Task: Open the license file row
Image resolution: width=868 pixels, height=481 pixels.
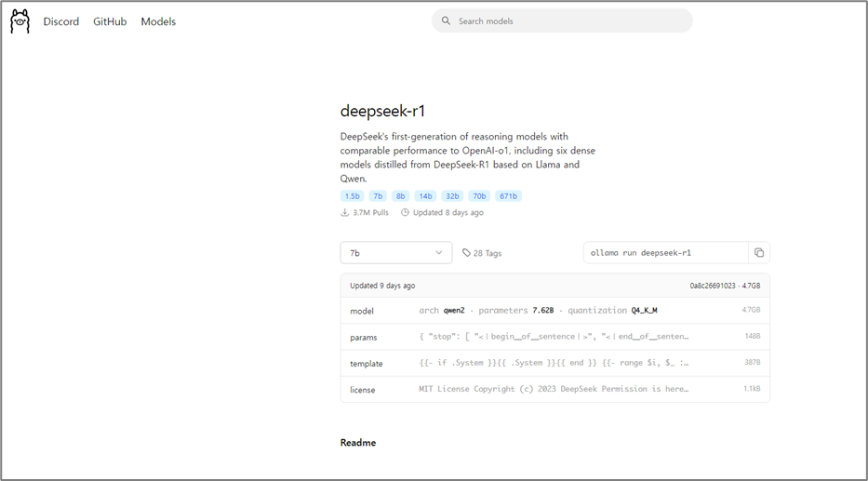Action: tap(554, 389)
